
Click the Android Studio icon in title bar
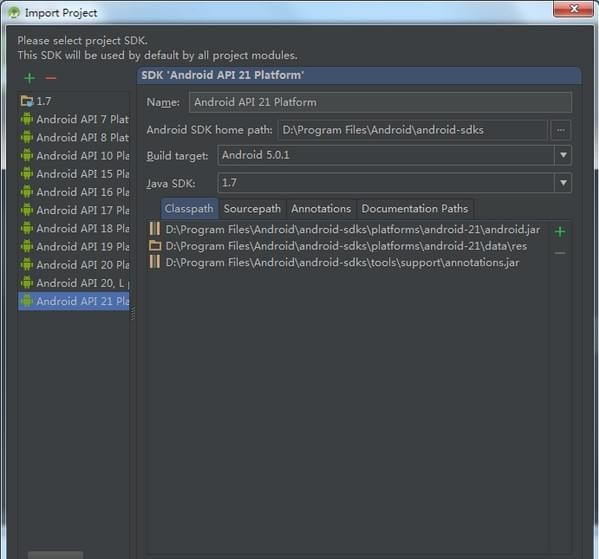(14, 13)
